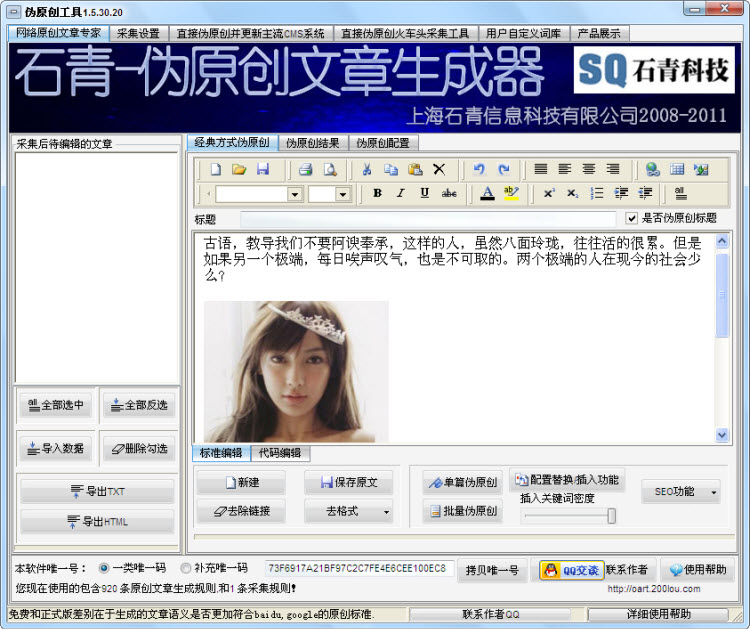Export articles with 导出TXT button
Image resolution: width=750 pixels, height=629 pixels.
(x=97, y=491)
